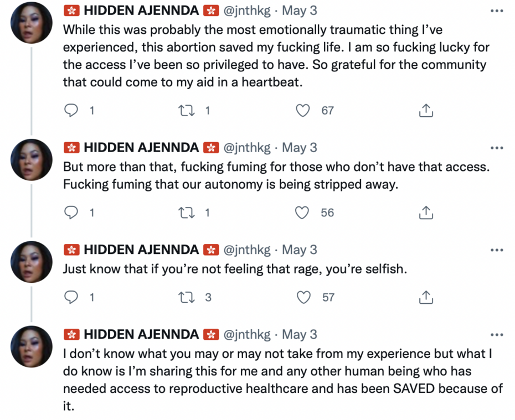Reply to the abortion saved my life tweet

(x=71, y=111)
